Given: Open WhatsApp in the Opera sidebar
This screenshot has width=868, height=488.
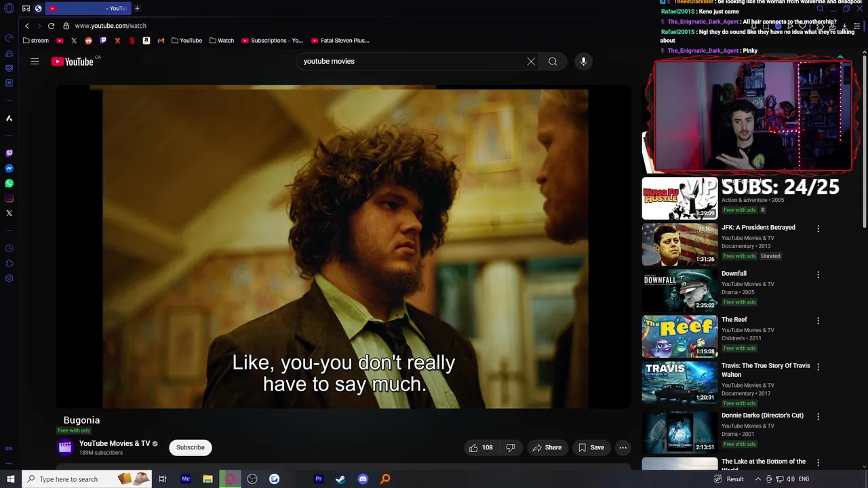Looking at the screenshot, I should click(x=9, y=183).
